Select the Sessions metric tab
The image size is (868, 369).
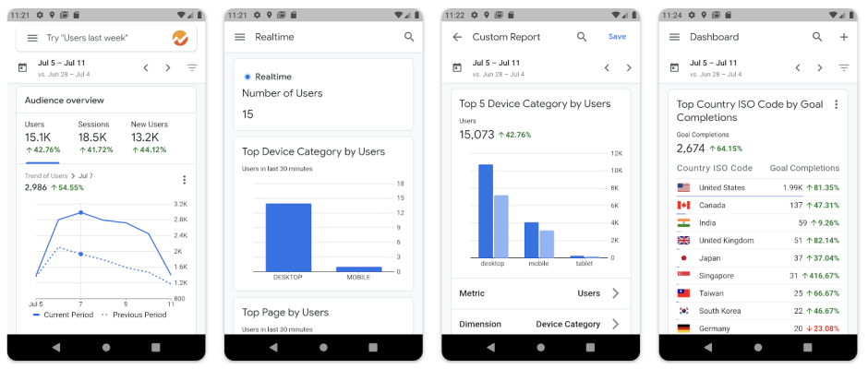coord(95,138)
